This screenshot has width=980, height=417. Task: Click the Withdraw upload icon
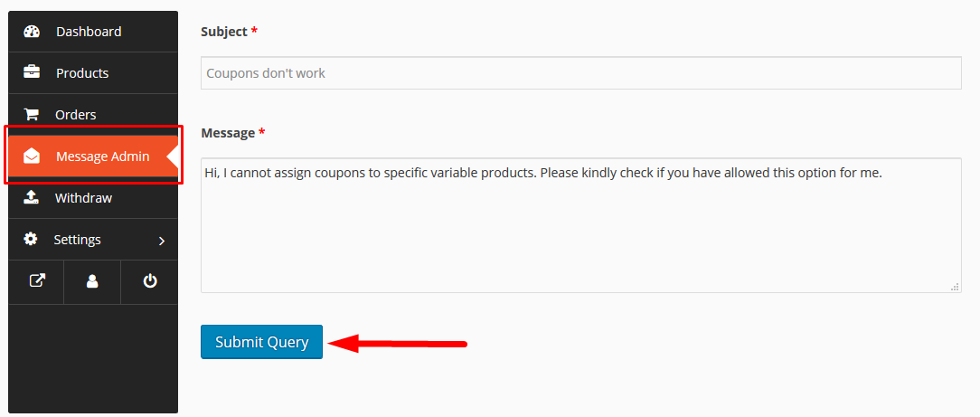tap(31, 197)
